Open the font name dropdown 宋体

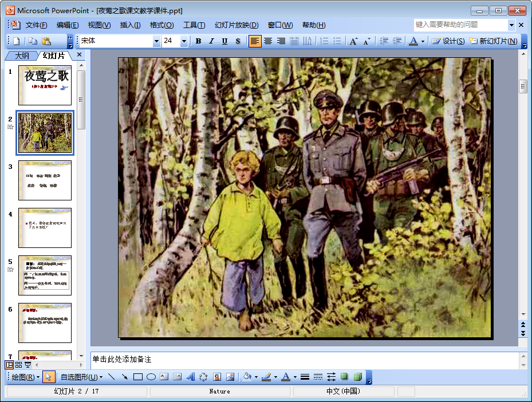(x=156, y=41)
